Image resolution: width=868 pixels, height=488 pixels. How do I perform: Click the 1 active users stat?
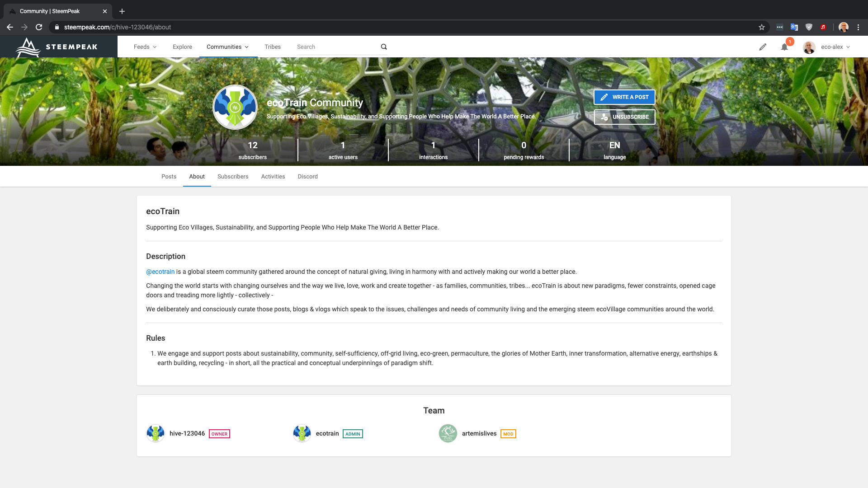point(343,150)
